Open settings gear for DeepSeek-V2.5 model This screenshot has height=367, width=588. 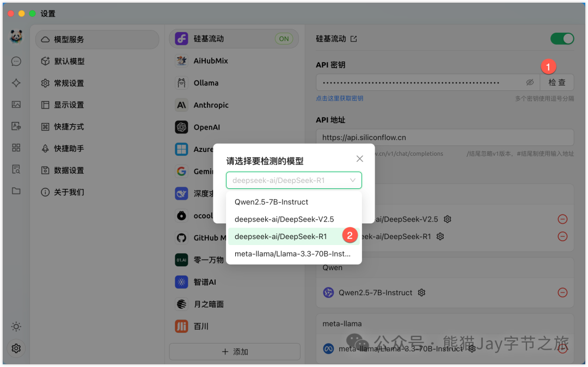pos(448,219)
